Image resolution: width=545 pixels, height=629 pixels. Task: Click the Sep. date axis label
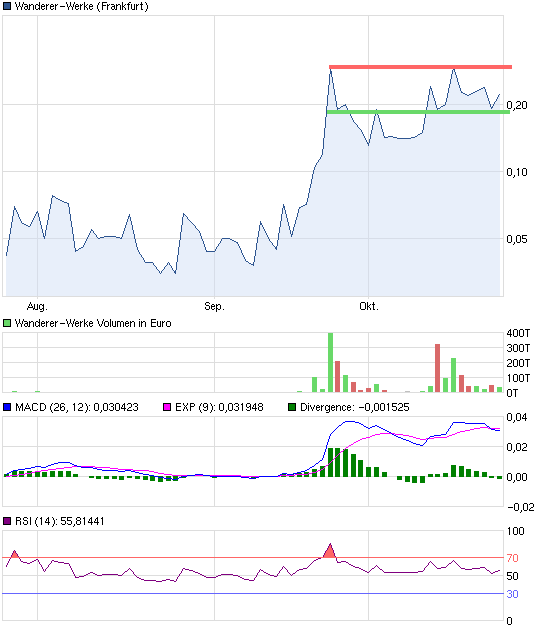pos(214,306)
